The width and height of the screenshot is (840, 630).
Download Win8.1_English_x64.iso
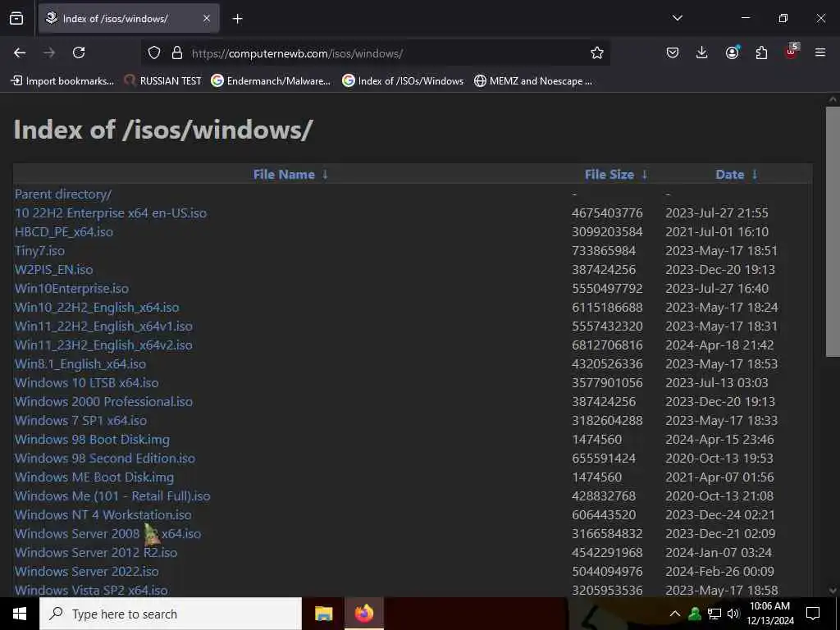pyautogui.click(x=80, y=363)
